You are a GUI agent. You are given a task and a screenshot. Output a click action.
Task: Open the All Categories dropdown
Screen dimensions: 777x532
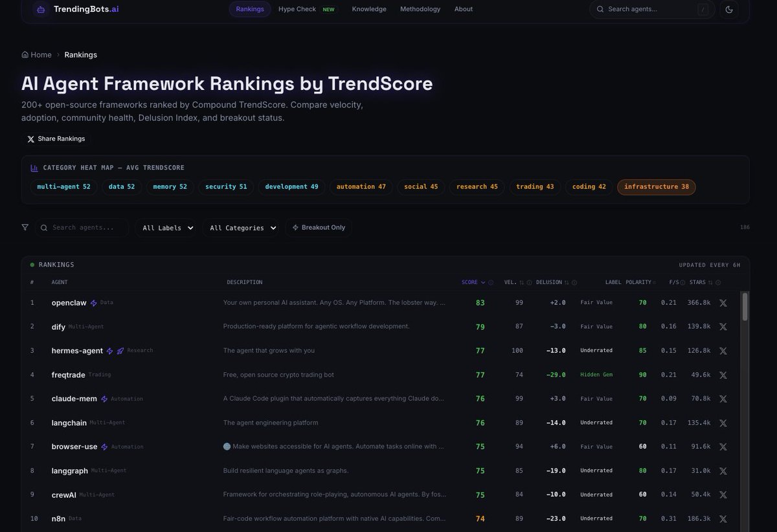coord(242,228)
